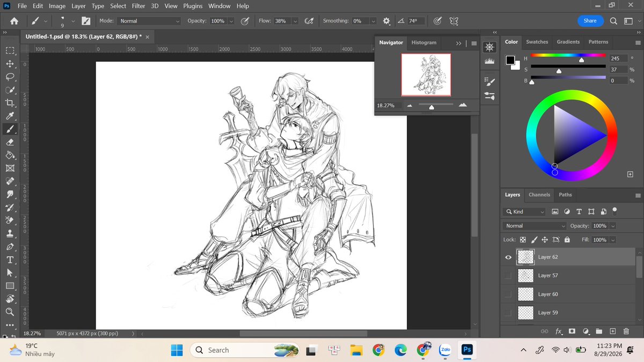Toggle symmetry paint butterfly options

pos(453,21)
